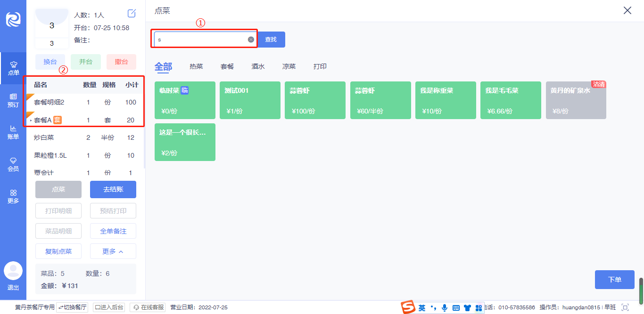Open the 点单 order sidebar section
Viewport: 644px width, 314px height.
[x=13, y=68]
